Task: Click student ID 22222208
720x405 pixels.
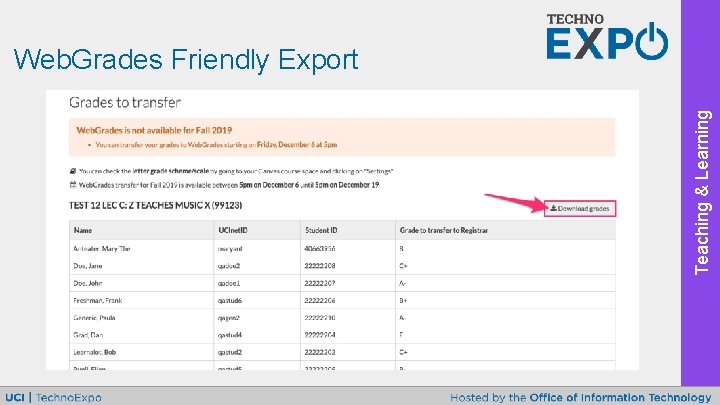Action: pyautogui.click(x=320, y=266)
